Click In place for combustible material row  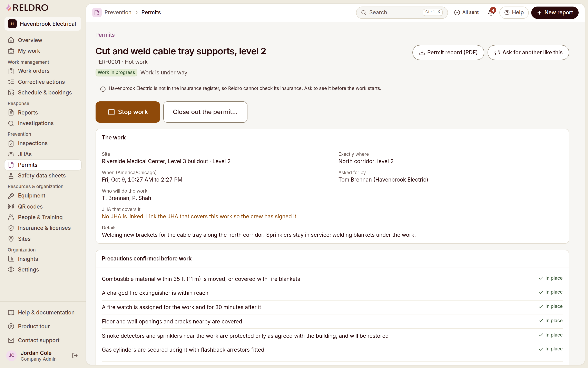click(551, 278)
